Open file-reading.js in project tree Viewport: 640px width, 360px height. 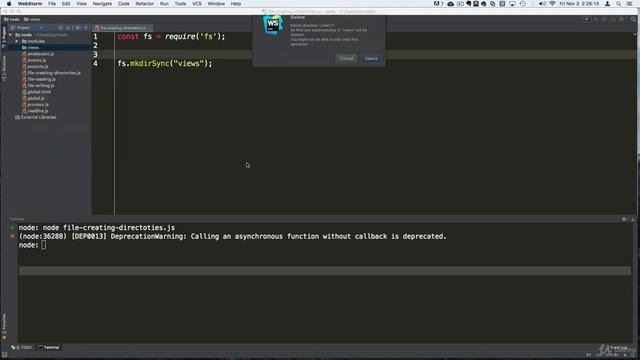(38, 79)
